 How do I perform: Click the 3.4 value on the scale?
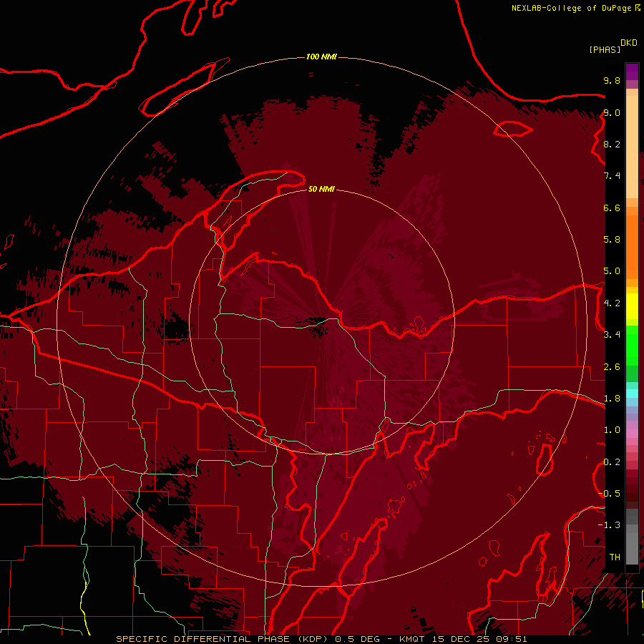[x=612, y=335]
